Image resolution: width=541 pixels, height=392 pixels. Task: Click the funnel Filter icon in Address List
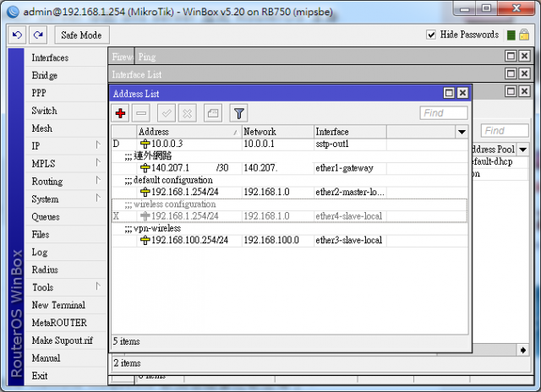[x=238, y=113]
